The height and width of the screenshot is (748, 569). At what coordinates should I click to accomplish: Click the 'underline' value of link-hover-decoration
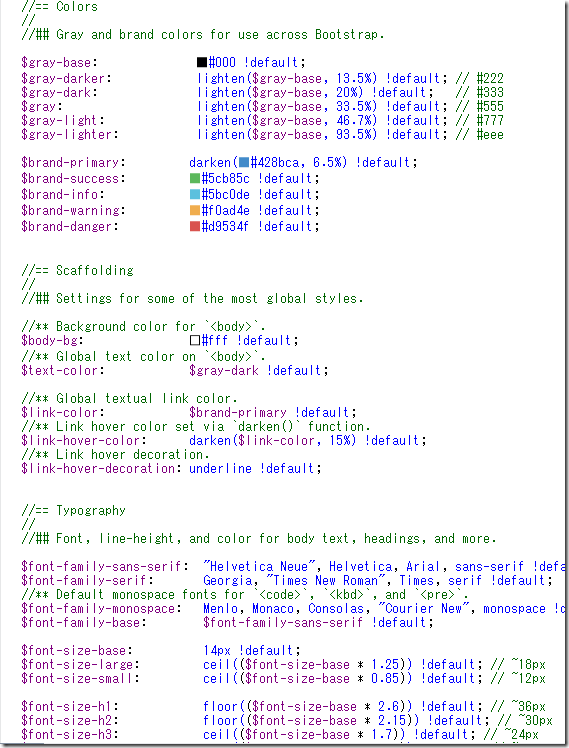[x=220, y=468]
